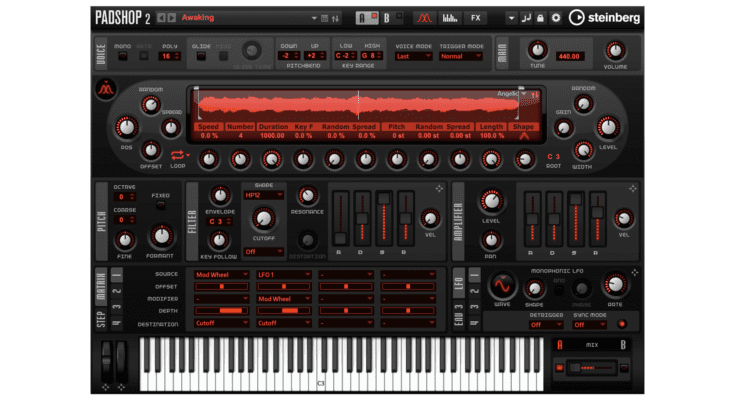The image size is (735, 400).
Task: Toggle the Mono voice switch
Action: point(122,56)
